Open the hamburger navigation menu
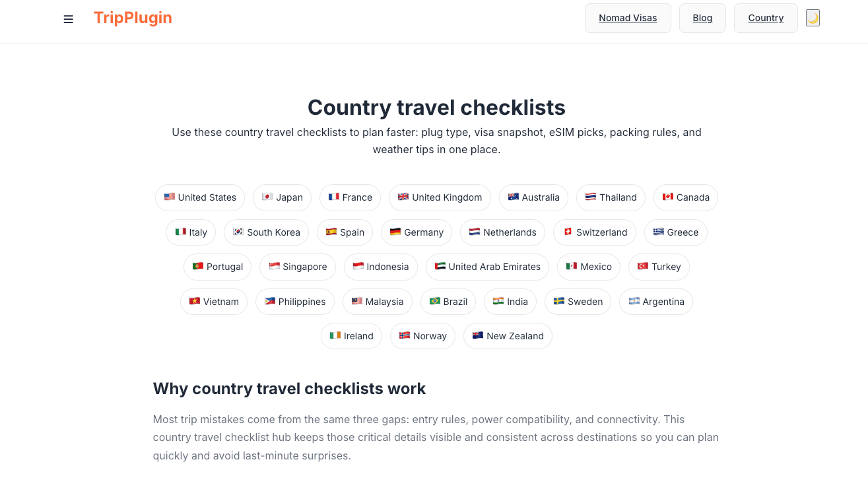Screen dimensions: 868x503 pos(69,19)
